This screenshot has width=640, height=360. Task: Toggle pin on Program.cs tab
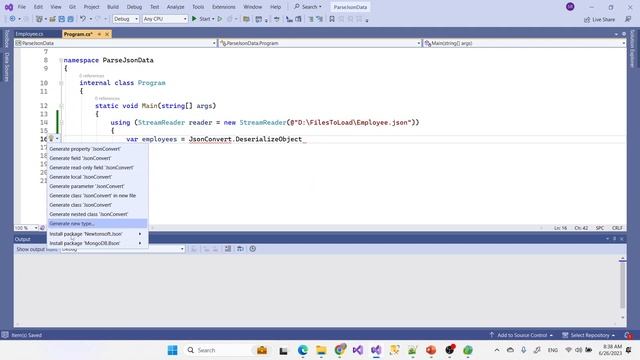(99, 34)
